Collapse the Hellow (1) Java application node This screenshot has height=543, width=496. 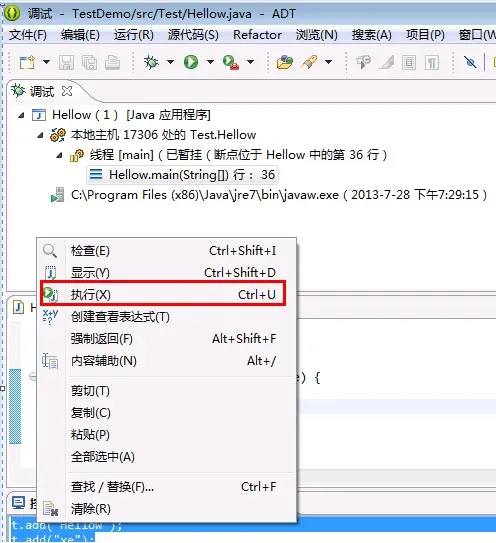pos(21,115)
